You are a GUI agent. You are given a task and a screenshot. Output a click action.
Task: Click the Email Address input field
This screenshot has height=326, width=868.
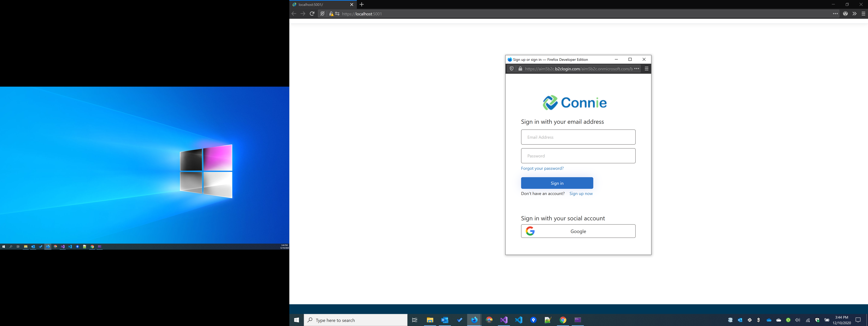point(578,137)
